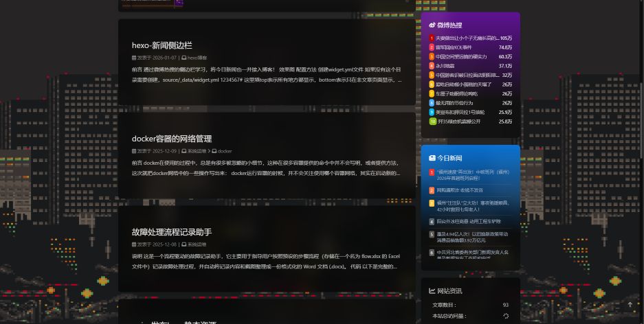Click the chevron before the docker category

click(209, 151)
